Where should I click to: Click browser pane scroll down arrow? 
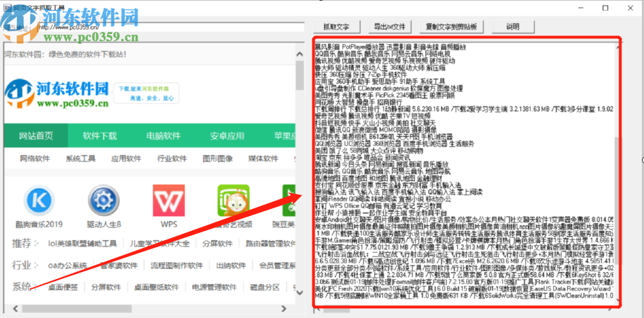click(300, 293)
